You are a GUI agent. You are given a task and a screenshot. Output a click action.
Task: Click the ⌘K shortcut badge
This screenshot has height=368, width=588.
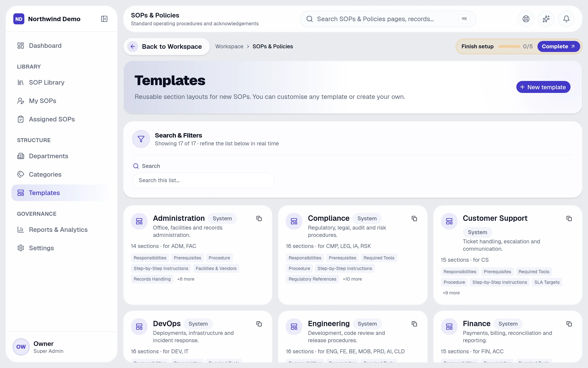point(464,19)
